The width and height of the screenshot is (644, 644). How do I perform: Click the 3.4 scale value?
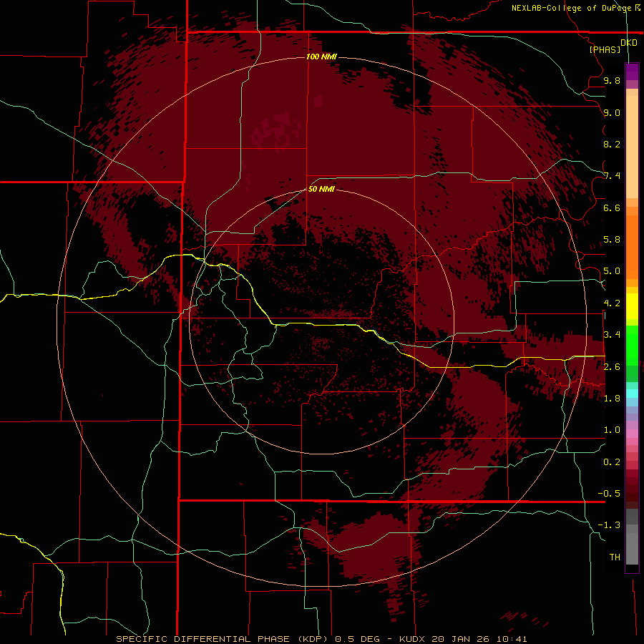point(612,335)
